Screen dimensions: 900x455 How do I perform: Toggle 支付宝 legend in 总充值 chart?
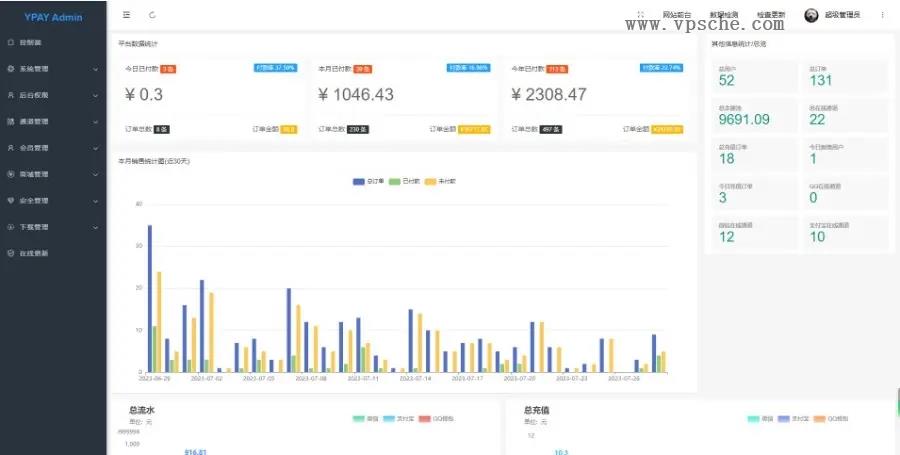792,419
